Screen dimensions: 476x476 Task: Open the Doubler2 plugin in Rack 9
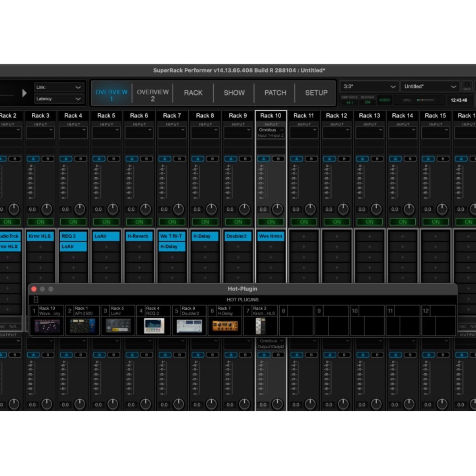pos(238,236)
